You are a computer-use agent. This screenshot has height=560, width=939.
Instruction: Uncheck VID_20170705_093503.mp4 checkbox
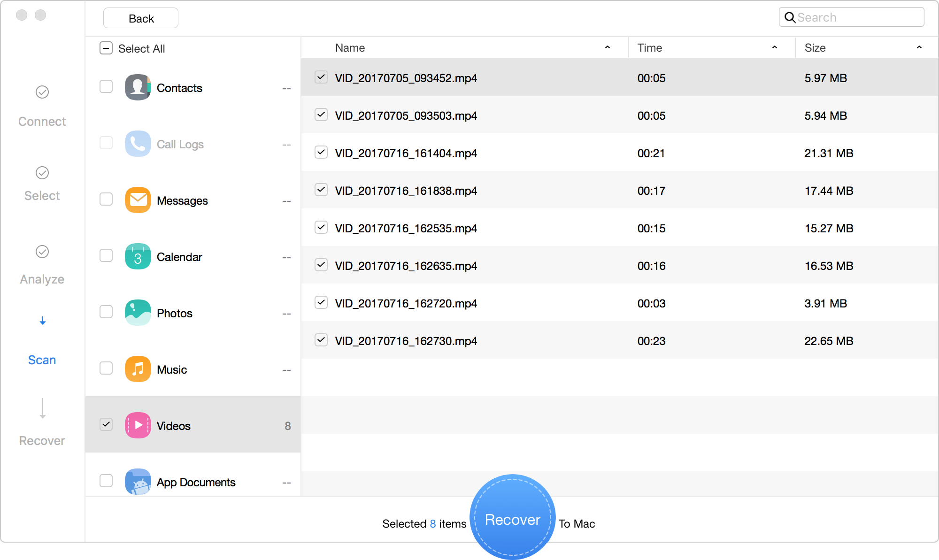[x=321, y=115]
